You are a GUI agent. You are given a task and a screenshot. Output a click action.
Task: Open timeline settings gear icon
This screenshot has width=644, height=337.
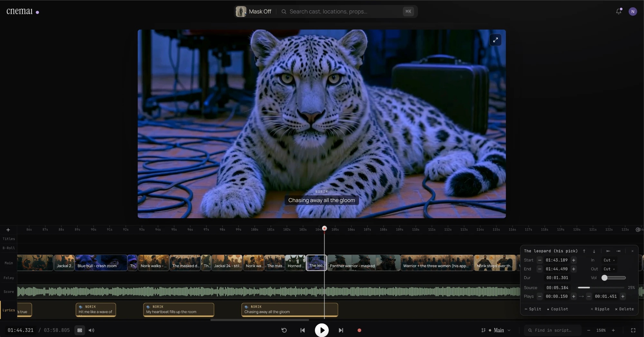(638, 229)
